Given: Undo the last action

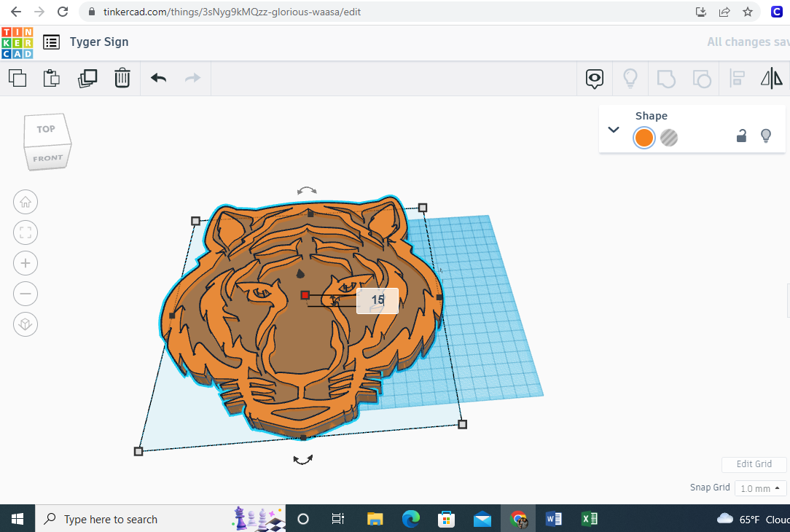Looking at the screenshot, I should 159,78.
